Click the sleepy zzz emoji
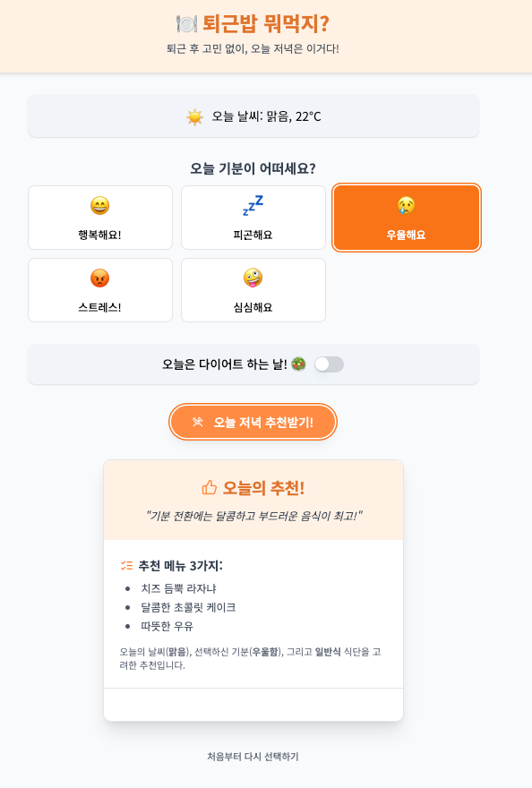Viewport: 532px width, 788px height. [x=253, y=206]
